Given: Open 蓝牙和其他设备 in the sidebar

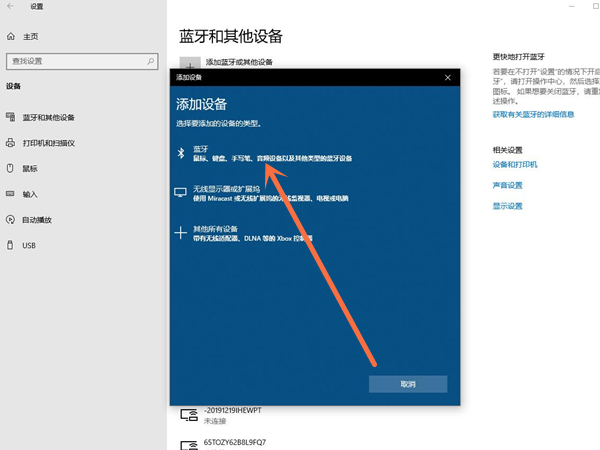Looking at the screenshot, I should tap(48, 117).
